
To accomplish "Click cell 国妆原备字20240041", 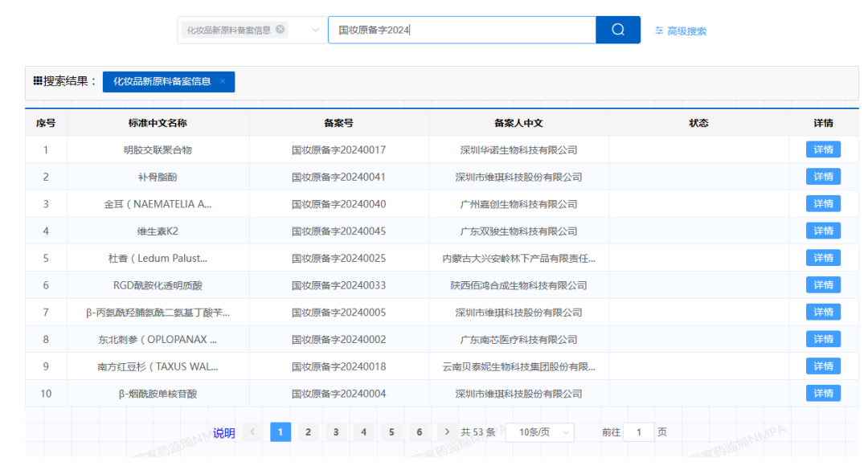I will pos(339,177).
